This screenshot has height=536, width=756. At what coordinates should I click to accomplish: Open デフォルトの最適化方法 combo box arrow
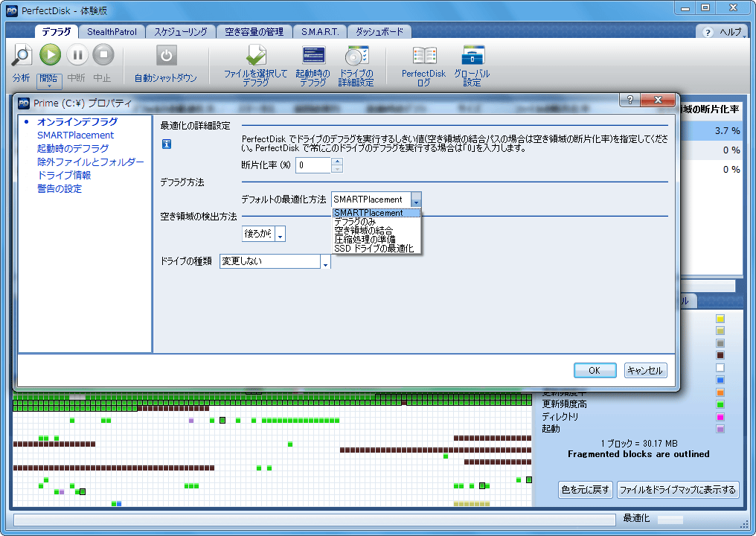[416, 200]
